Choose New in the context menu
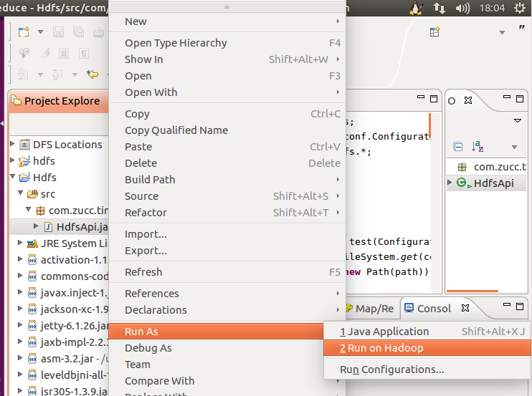Screen dimensions: 532x396 [x=227, y=21]
